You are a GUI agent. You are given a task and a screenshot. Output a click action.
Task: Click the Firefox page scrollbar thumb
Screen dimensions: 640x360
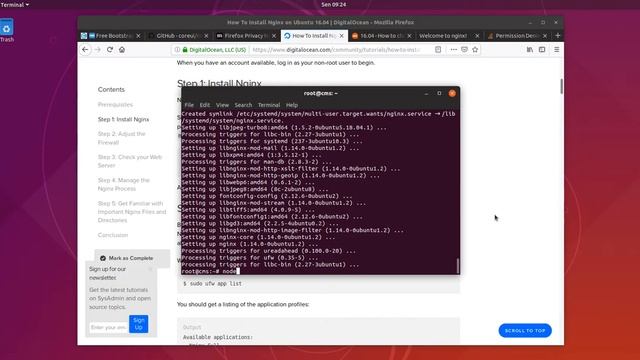click(562, 87)
